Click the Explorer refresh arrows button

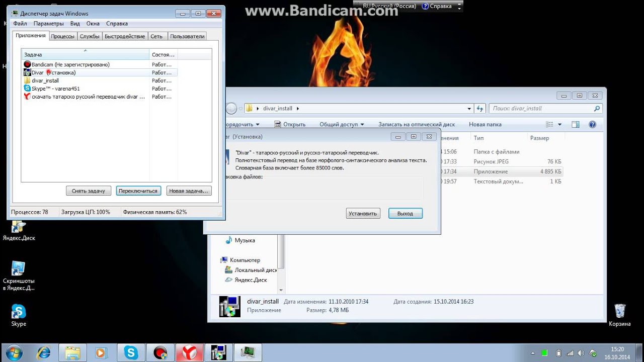click(480, 108)
